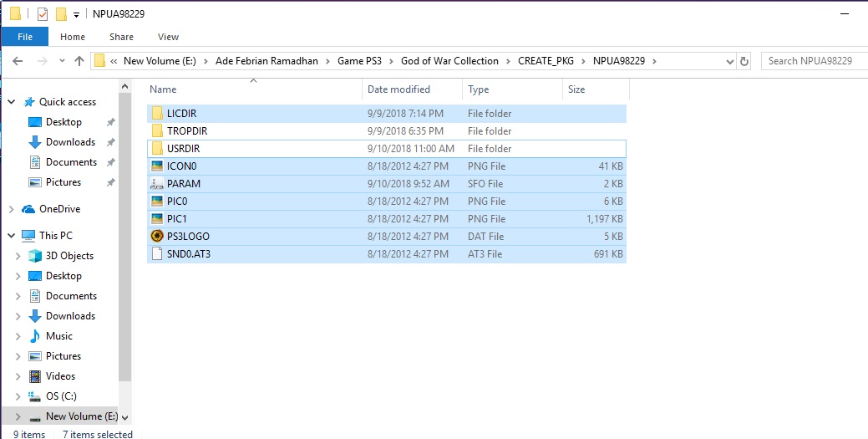Click the Properties checkmark icon in title bar
This screenshot has width=868, height=439.
pyautogui.click(x=43, y=14)
